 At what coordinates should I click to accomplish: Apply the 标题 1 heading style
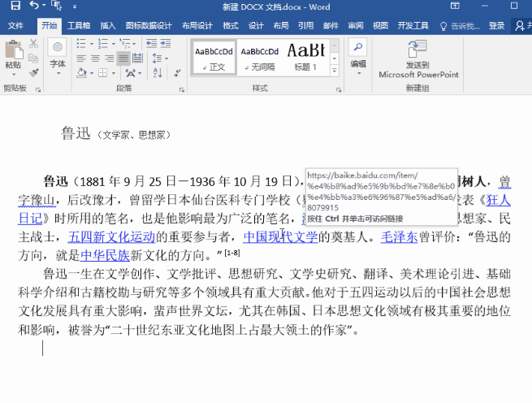pyautogui.click(x=305, y=58)
